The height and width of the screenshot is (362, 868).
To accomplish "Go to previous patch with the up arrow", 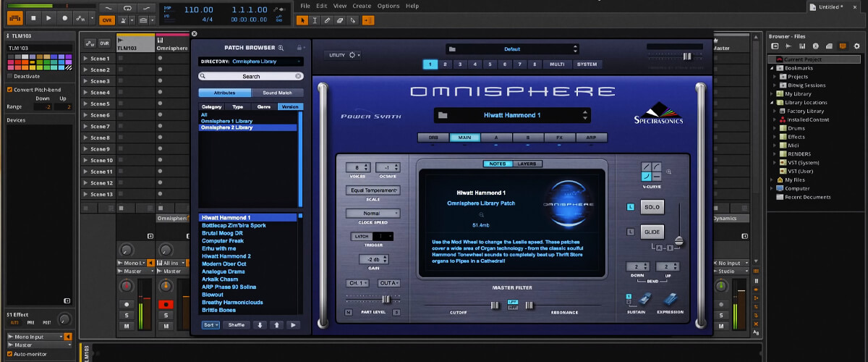I will (276, 325).
